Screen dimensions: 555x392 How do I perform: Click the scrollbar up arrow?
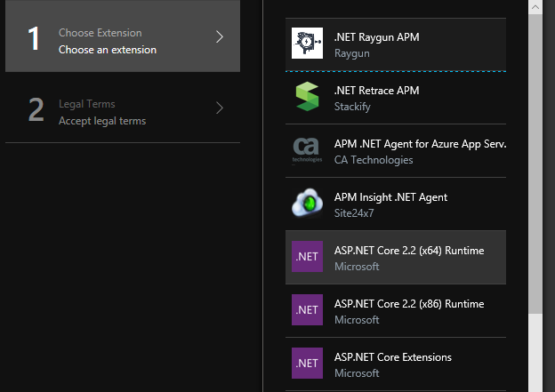click(x=535, y=7)
